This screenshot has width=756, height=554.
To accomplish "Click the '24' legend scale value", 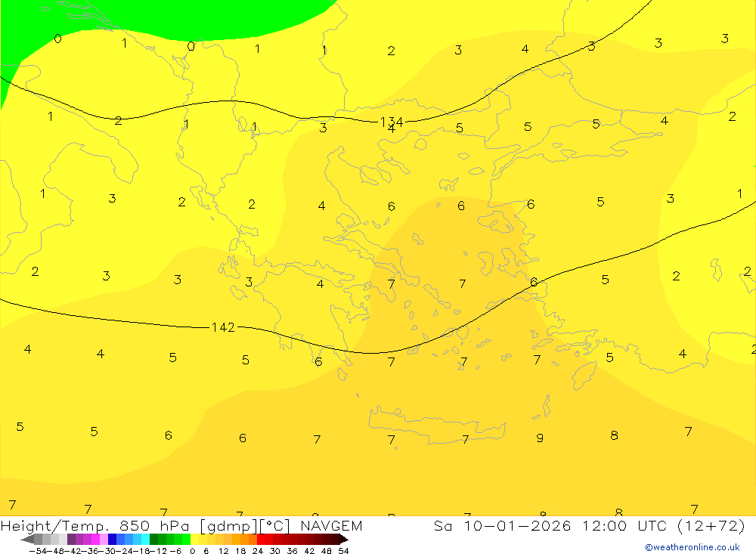I will [258, 551].
